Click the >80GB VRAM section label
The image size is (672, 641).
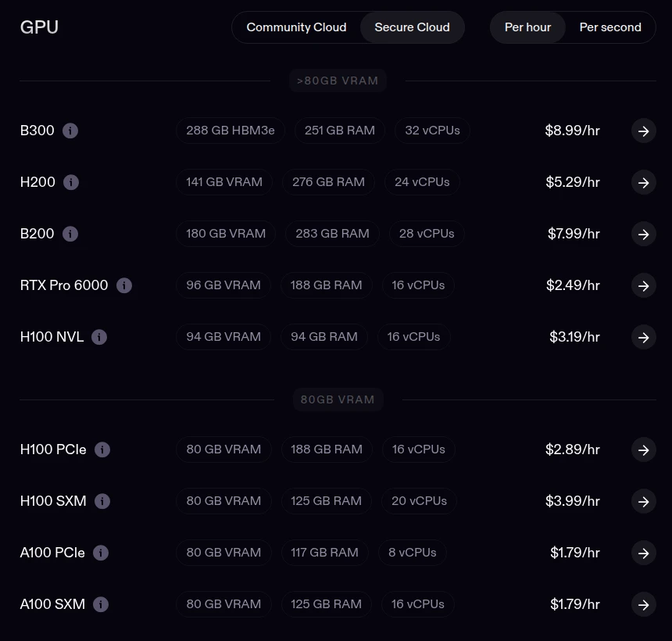(338, 81)
